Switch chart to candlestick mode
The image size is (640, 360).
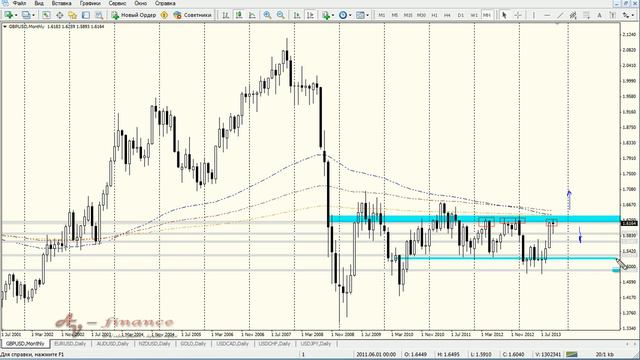click(239, 15)
